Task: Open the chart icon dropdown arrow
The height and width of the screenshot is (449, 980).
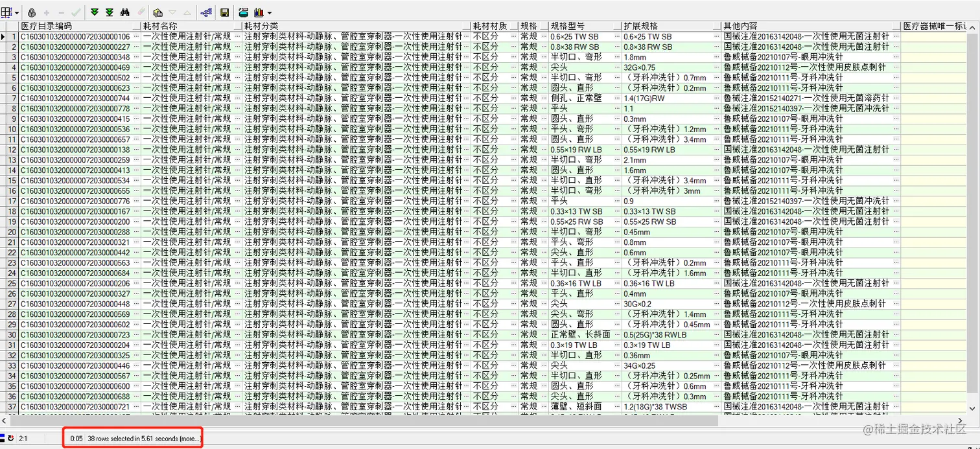Action: coord(269,12)
